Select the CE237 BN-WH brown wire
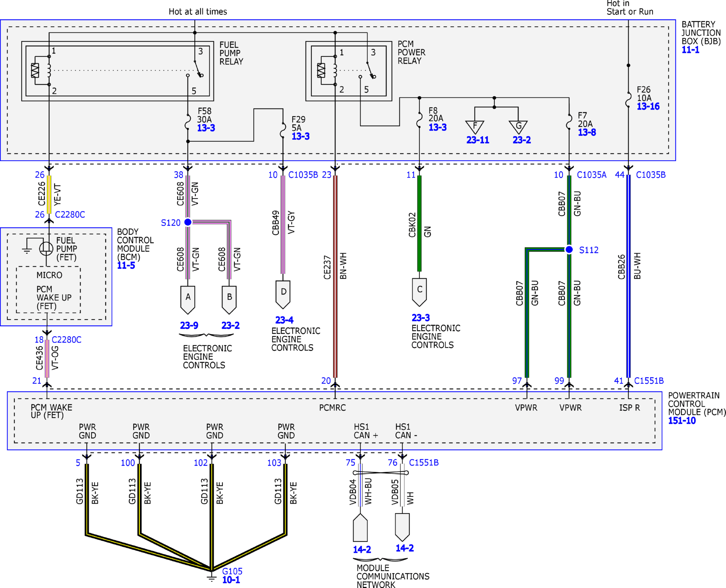 click(335, 276)
